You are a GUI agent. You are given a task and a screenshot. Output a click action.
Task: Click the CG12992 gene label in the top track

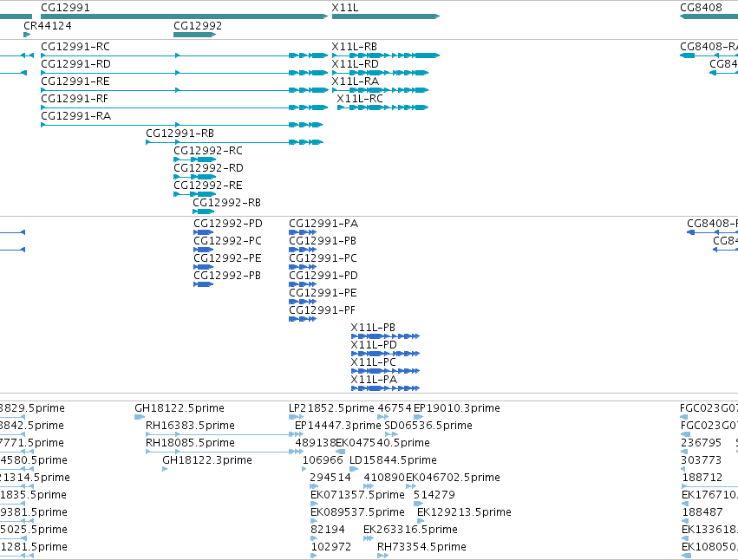click(x=198, y=26)
